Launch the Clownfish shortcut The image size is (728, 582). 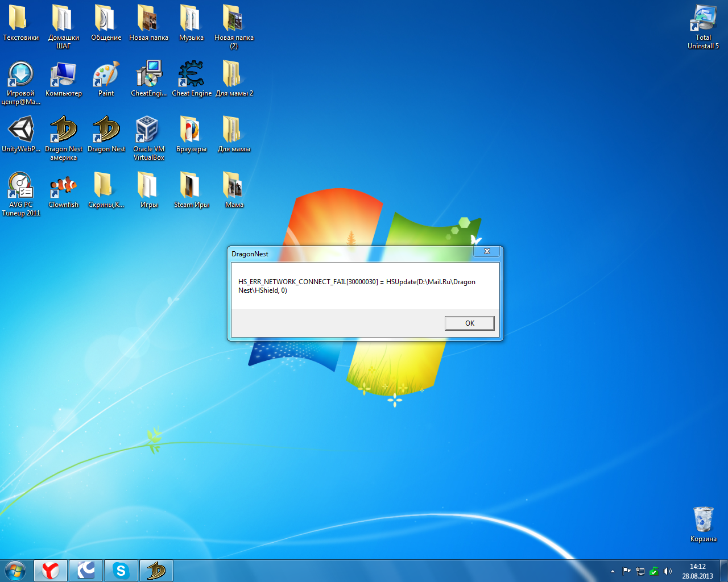tap(63, 190)
